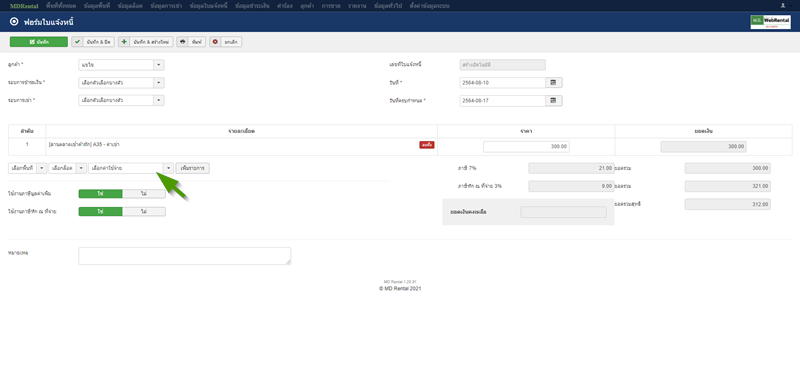This screenshot has height=390, width=800.
Task: Click the รายละเอียด column header
Action: coord(241,131)
